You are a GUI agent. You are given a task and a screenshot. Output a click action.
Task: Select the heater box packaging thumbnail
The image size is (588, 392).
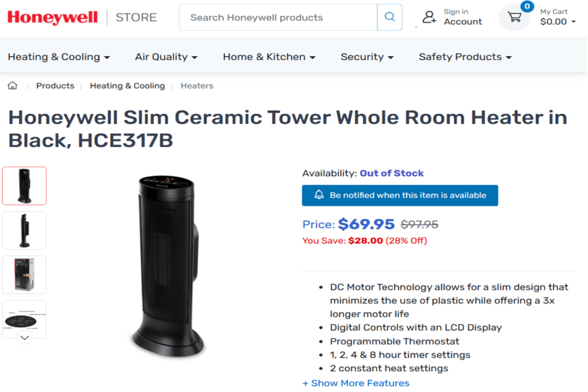click(x=24, y=274)
